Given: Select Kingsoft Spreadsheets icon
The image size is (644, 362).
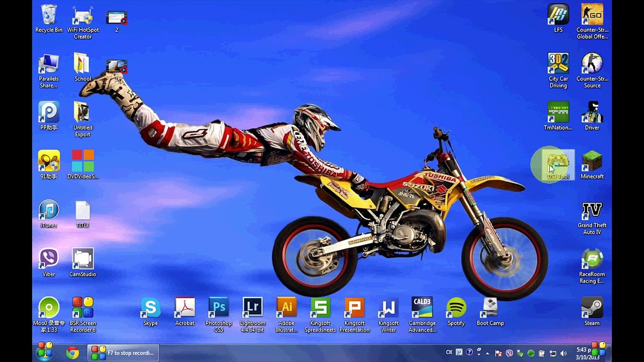Looking at the screenshot, I should [x=320, y=315].
